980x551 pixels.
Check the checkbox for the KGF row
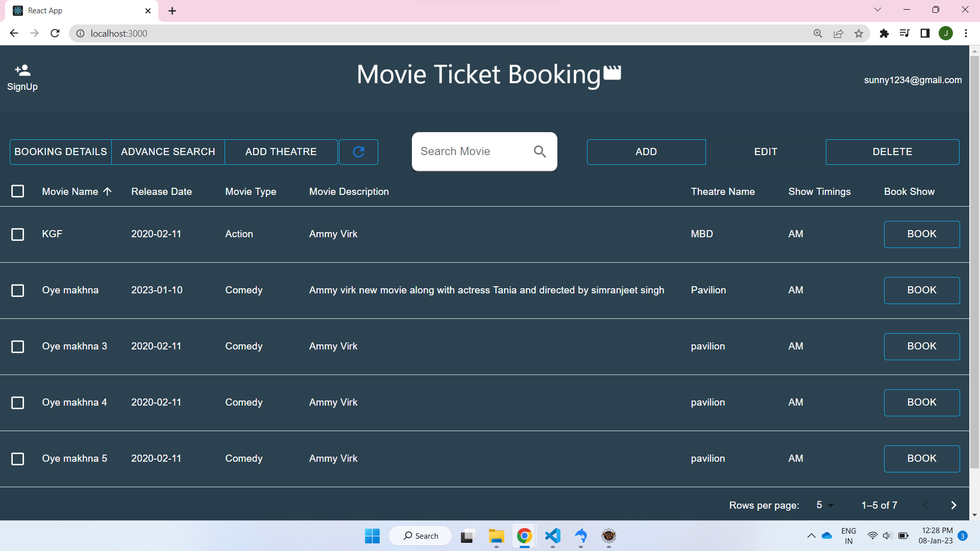pos(18,234)
